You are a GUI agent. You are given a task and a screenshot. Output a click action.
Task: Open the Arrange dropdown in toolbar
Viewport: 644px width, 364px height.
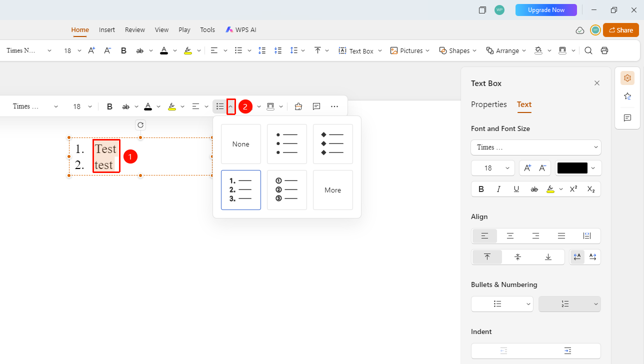(x=506, y=50)
